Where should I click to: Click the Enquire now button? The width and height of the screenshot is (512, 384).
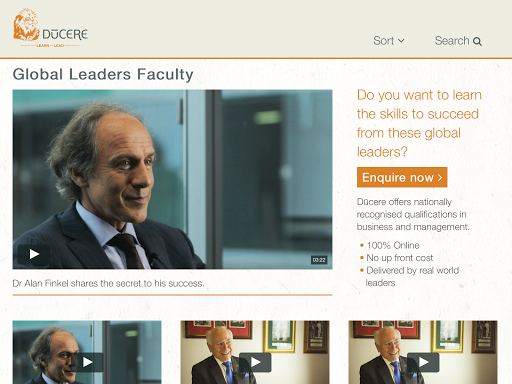tap(402, 177)
